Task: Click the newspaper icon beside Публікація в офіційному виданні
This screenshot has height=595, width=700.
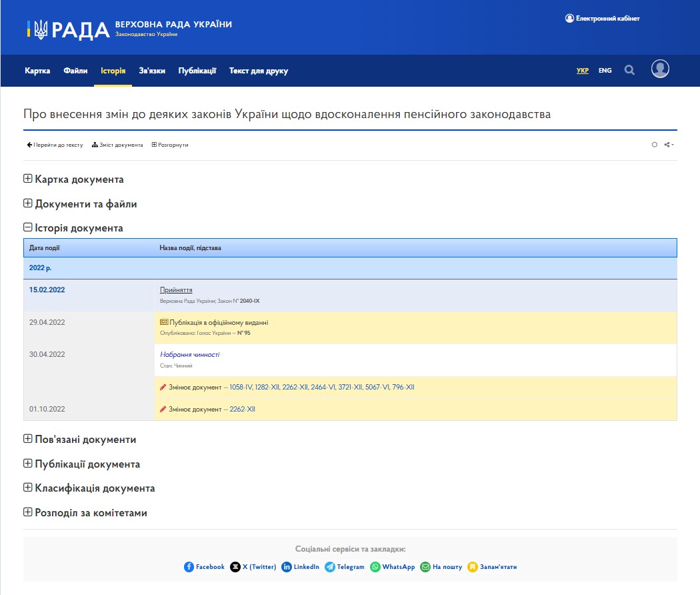Action: [x=164, y=322]
